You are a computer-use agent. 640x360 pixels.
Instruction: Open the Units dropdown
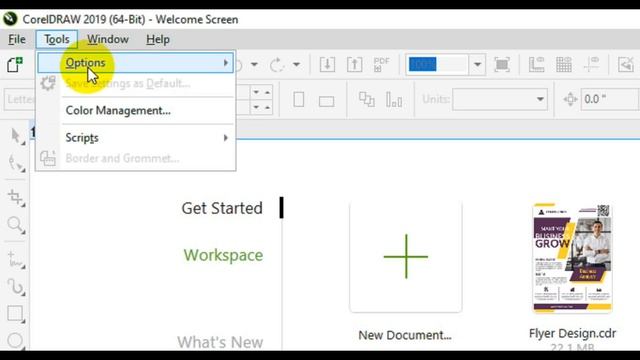500,99
